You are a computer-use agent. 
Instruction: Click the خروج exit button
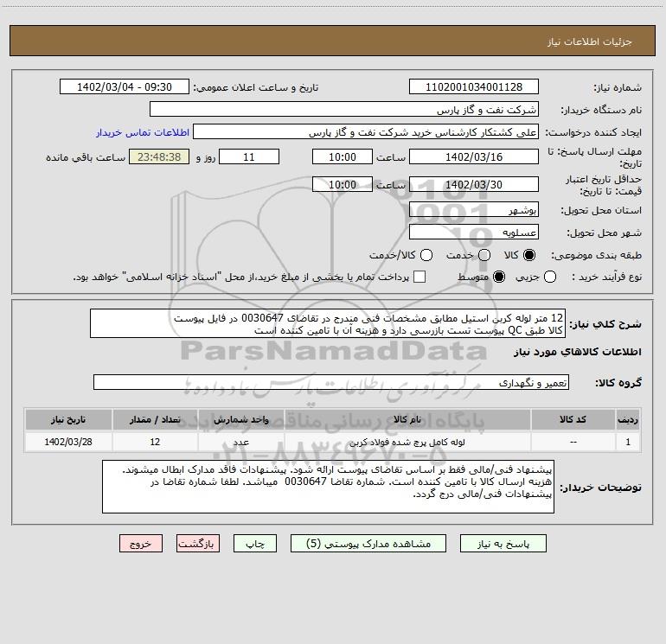pos(141,544)
